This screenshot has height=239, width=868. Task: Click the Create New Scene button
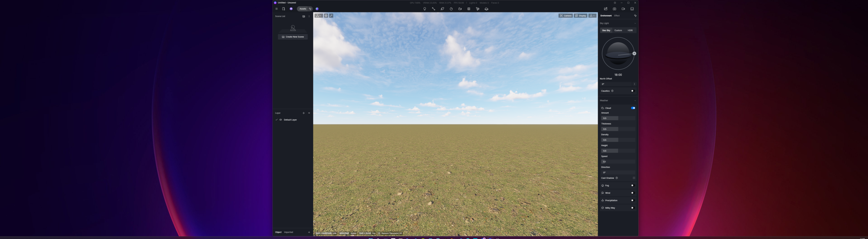point(293,37)
